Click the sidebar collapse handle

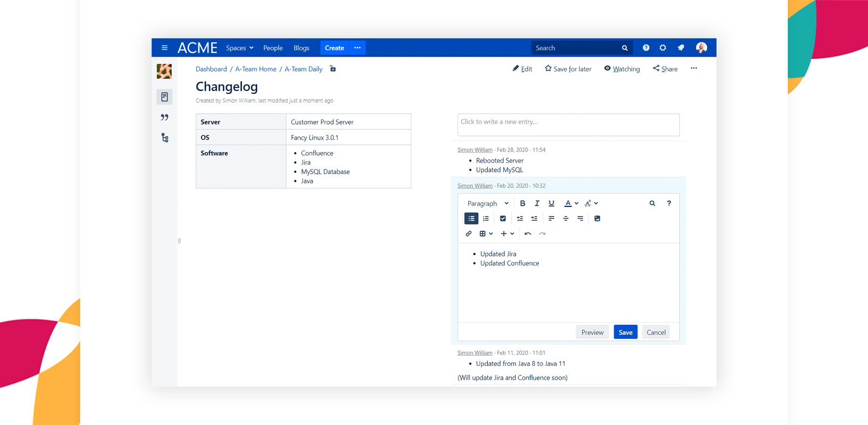[x=179, y=241]
